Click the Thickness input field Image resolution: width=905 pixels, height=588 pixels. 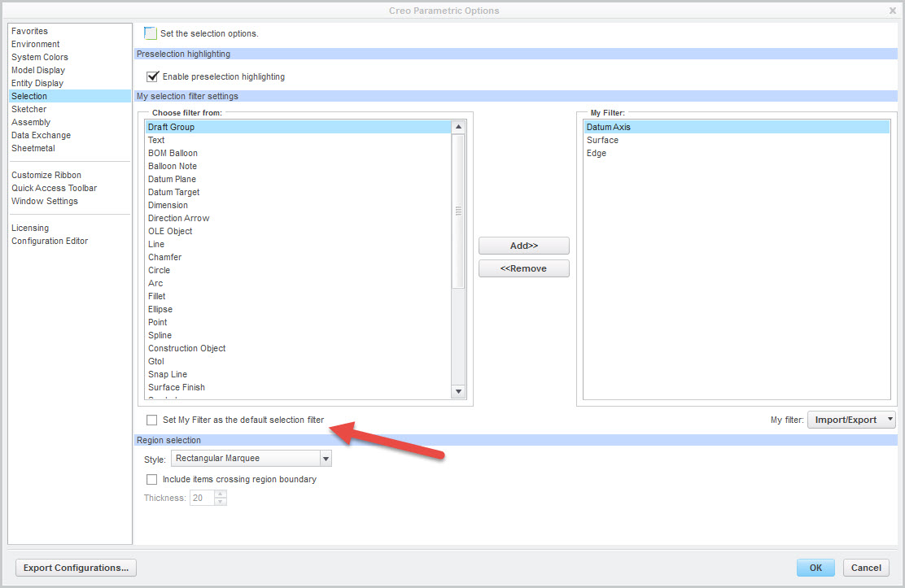202,498
